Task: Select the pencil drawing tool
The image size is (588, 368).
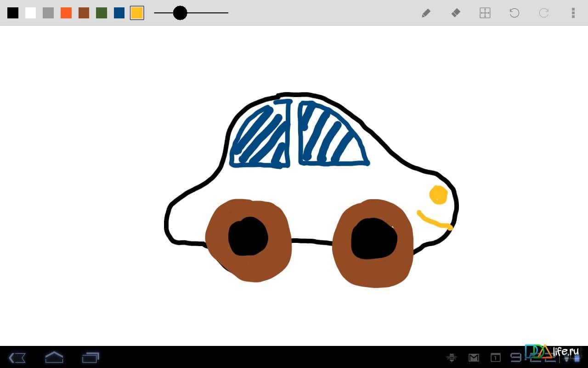Action: click(x=426, y=13)
